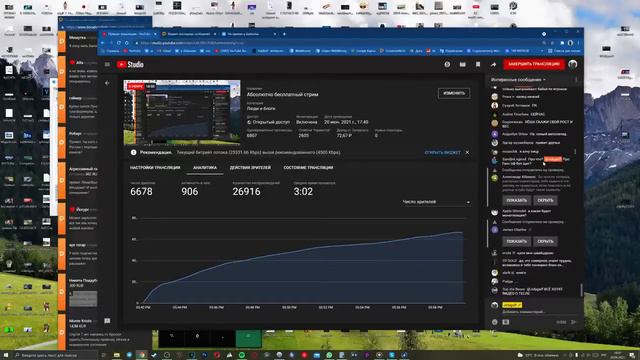Click the yellow highlighted username above chat input
The height and width of the screenshot is (360, 640).
point(512,304)
